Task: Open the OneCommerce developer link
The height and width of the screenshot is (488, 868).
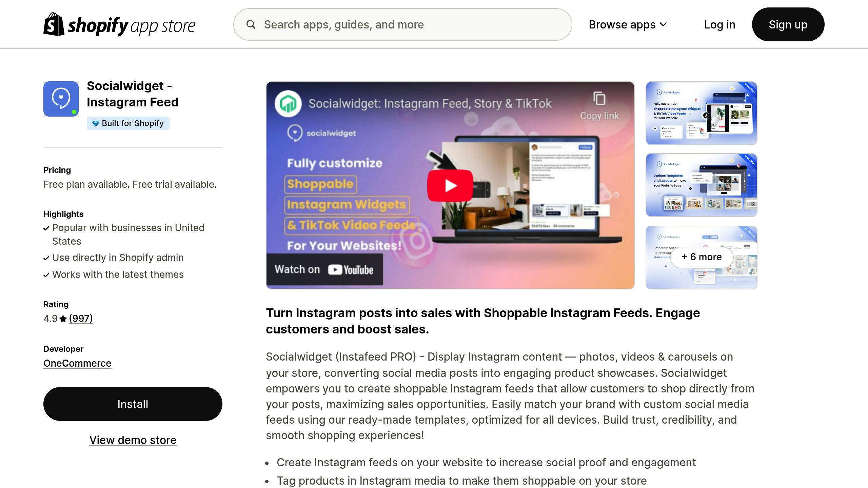Action: [77, 363]
